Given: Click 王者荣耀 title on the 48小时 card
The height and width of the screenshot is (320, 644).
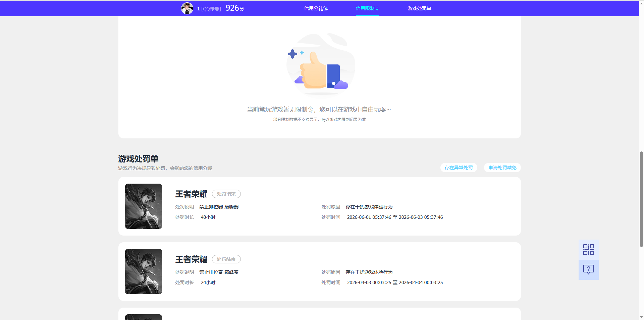Looking at the screenshot, I should 191,194.
